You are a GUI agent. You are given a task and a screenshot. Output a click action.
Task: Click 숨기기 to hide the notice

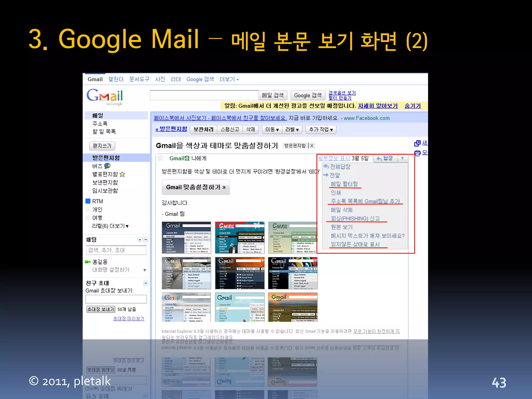[413, 106]
